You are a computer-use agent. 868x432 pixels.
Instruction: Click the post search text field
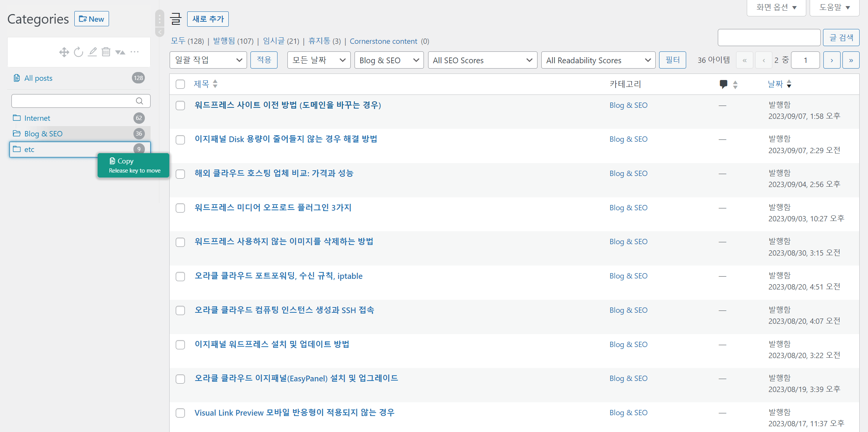click(769, 38)
